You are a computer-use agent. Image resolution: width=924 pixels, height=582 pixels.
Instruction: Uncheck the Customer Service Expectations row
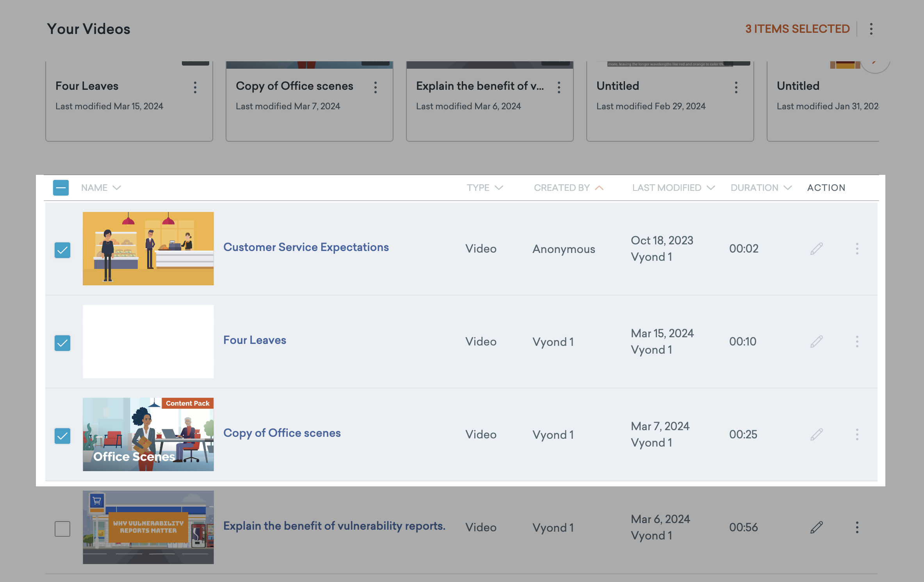click(x=62, y=250)
